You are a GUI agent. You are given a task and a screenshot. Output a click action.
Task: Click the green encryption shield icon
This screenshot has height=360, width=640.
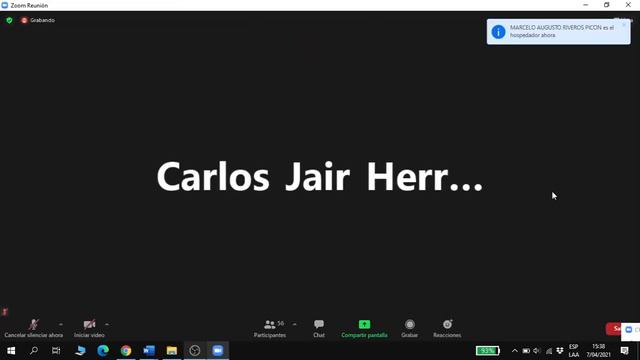(x=9, y=20)
